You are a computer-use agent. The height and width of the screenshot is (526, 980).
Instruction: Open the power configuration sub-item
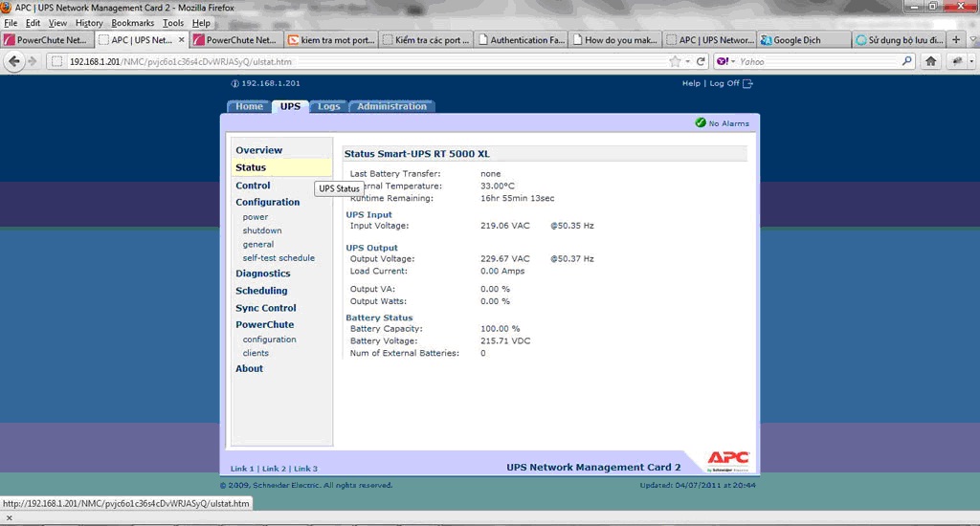pyautogui.click(x=255, y=217)
